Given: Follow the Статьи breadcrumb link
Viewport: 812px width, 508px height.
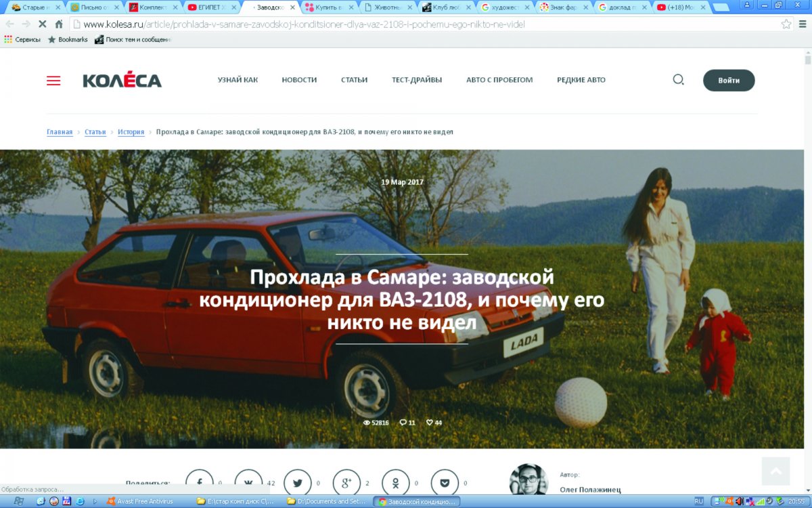Looking at the screenshot, I should pos(95,132).
